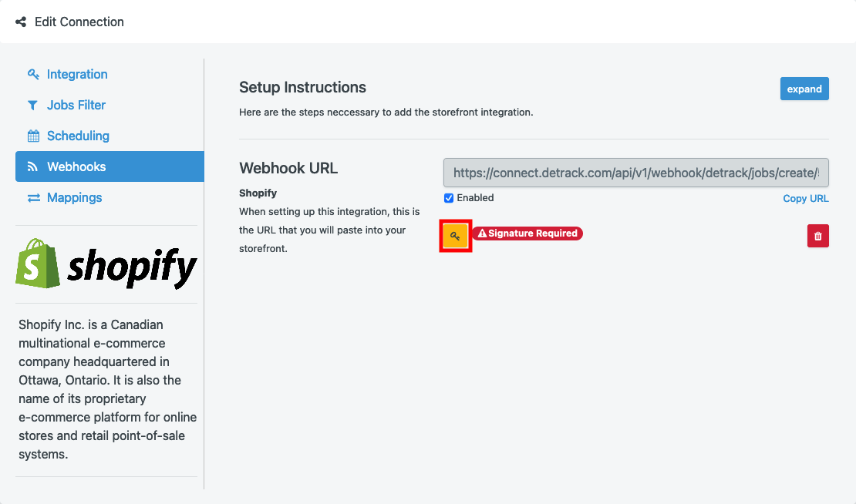This screenshot has width=856, height=504.
Task: Switch to the Jobs Filter tab
Action: (x=76, y=106)
